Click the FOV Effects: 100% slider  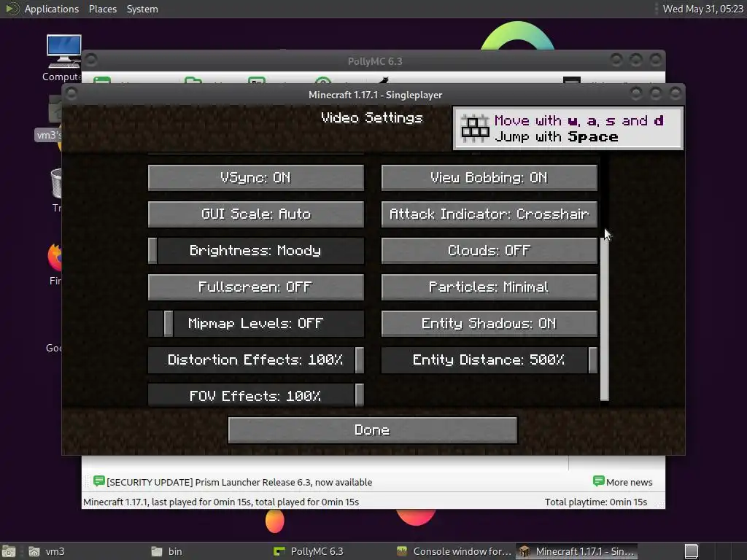pos(256,395)
